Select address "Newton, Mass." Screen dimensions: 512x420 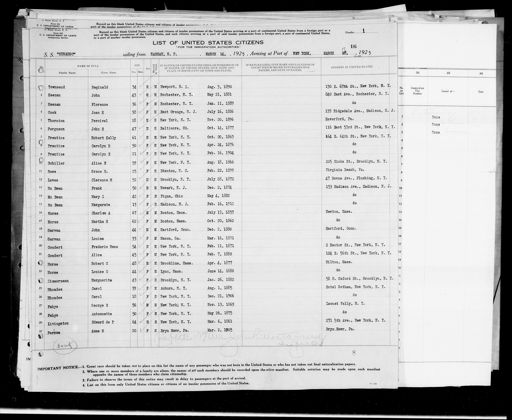point(339,212)
